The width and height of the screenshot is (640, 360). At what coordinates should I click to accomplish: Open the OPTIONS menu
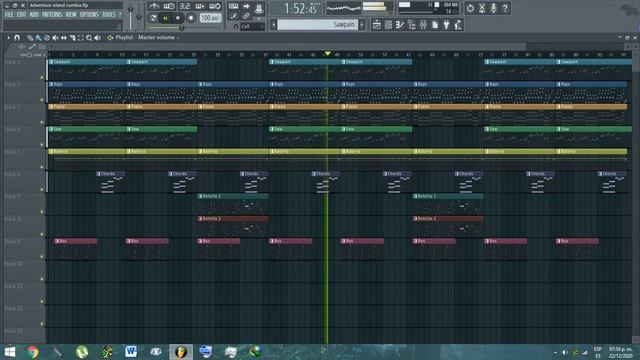pos(89,14)
